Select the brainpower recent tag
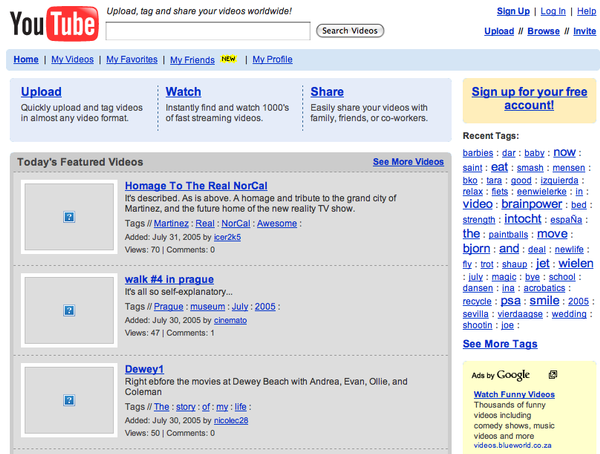 pyautogui.click(x=532, y=204)
